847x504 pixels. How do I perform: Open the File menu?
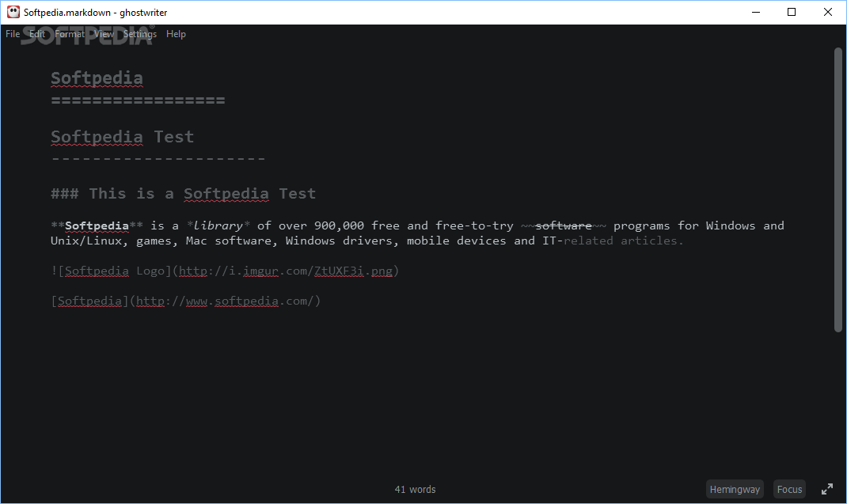coord(13,34)
